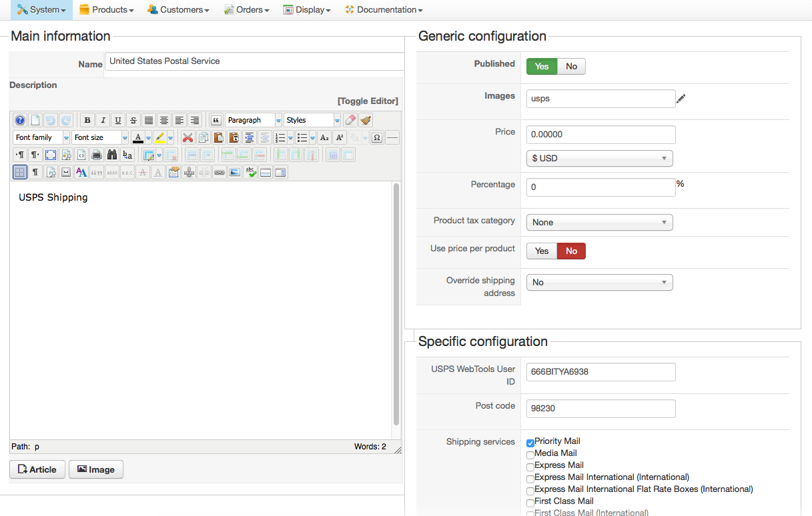Open text color picker dropdown arrow

pyautogui.click(x=148, y=138)
